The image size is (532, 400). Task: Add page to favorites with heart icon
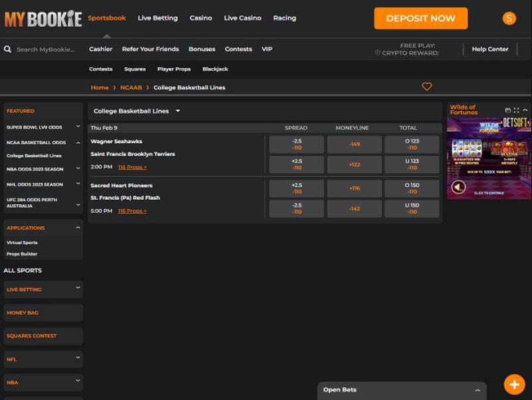pyautogui.click(x=427, y=87)
